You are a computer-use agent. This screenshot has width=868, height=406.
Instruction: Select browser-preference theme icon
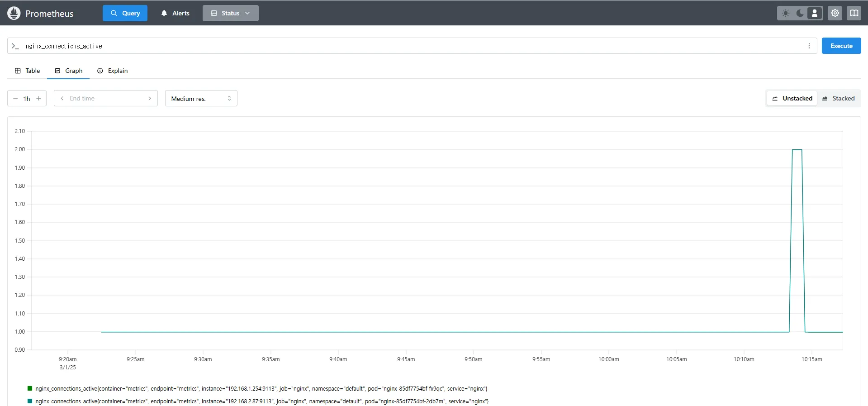pos(815,13)
